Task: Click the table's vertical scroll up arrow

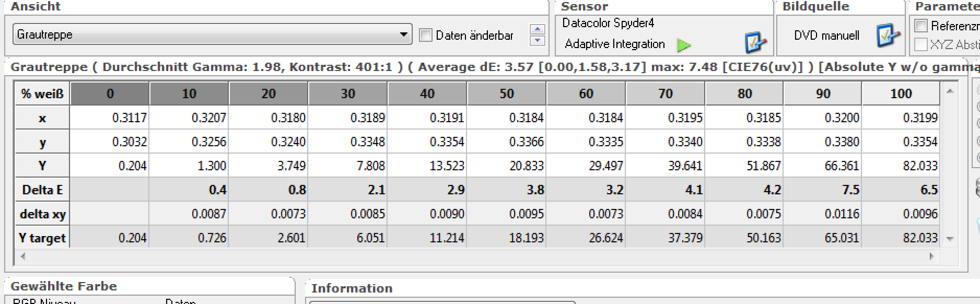Action: (950, 91)
